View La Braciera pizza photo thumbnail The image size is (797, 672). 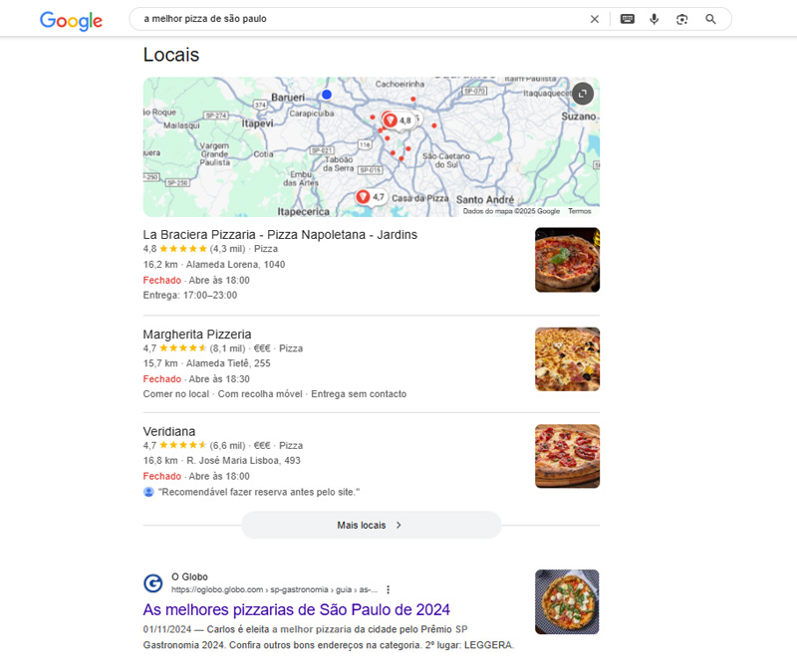567,260
